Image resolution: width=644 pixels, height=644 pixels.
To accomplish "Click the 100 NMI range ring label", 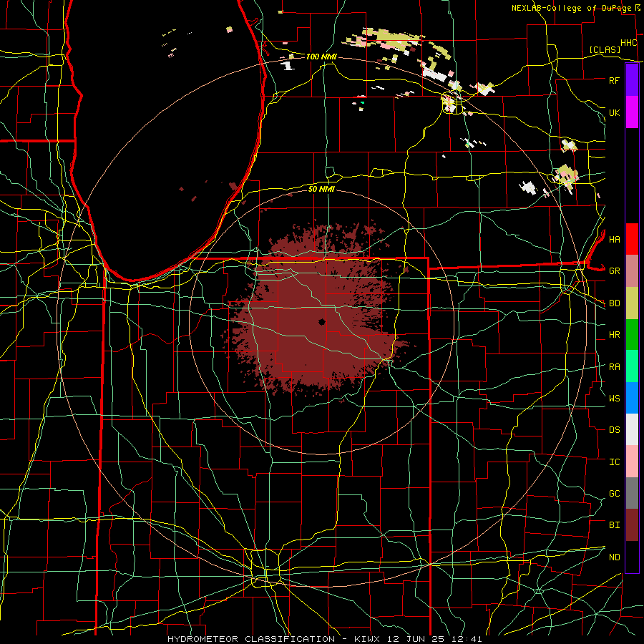I will [321, 57].
